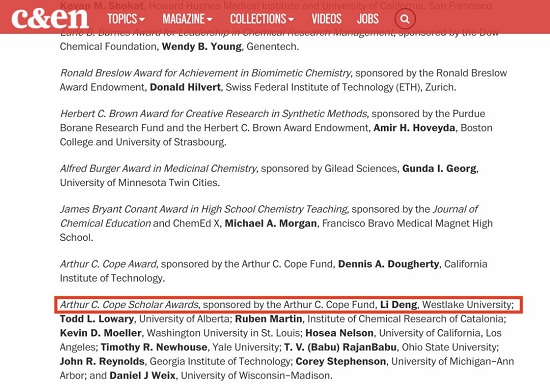
Task: Click the Arthur C. Cope Scholar Awards title
Action: tap(129, 305)
